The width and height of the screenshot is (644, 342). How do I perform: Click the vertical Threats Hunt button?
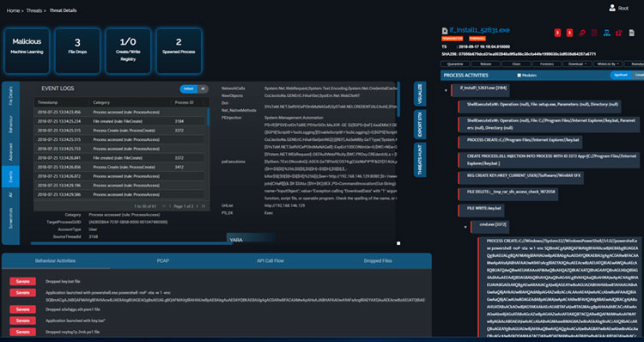pyautogui.click(x=420, y=160)
